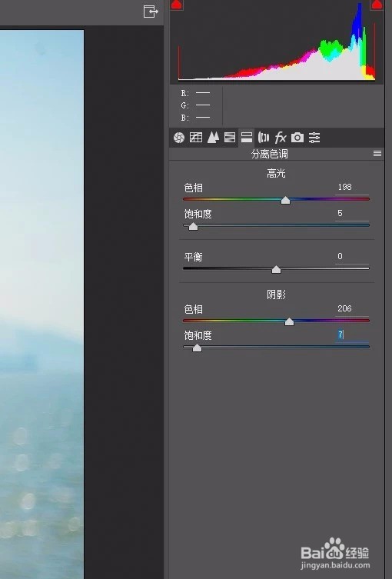Open the Lens Corrections panel icon
This screenshot has height=579, width=392.
click(x=264, y=138)
